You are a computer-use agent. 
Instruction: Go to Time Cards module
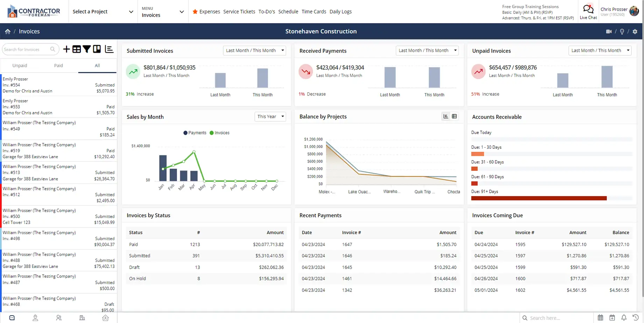[314, 12]
